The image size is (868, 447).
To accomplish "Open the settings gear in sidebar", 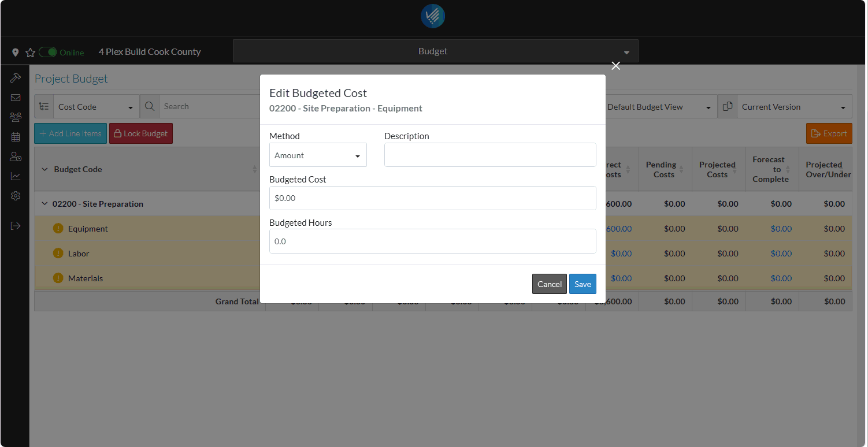I will (16, 196).
